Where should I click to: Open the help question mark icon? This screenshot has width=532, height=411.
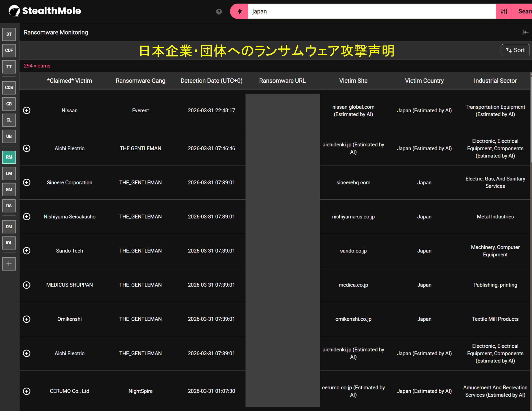[219, 11]
